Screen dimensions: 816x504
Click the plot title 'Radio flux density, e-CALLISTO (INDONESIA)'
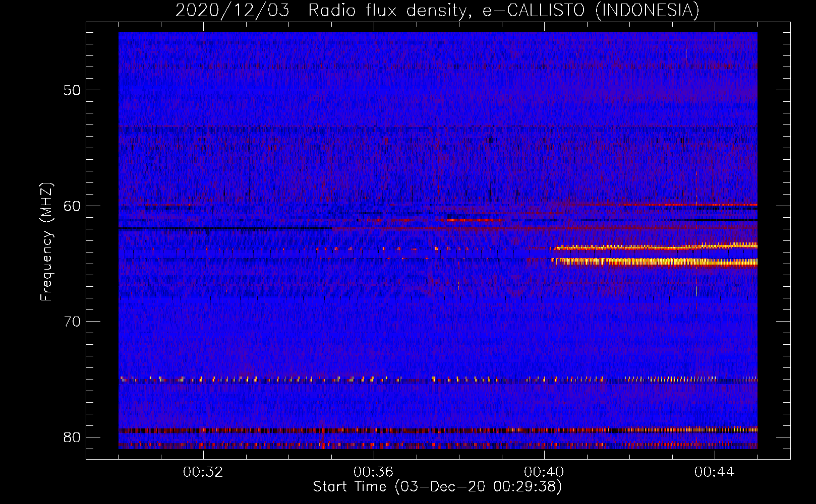click(x=504, y=10)
